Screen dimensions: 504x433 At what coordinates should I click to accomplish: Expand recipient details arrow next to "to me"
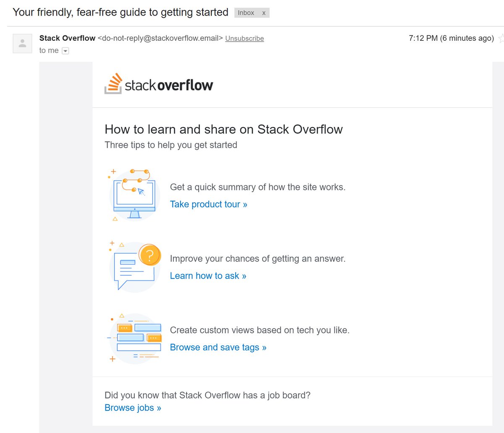tap(65, 51)
